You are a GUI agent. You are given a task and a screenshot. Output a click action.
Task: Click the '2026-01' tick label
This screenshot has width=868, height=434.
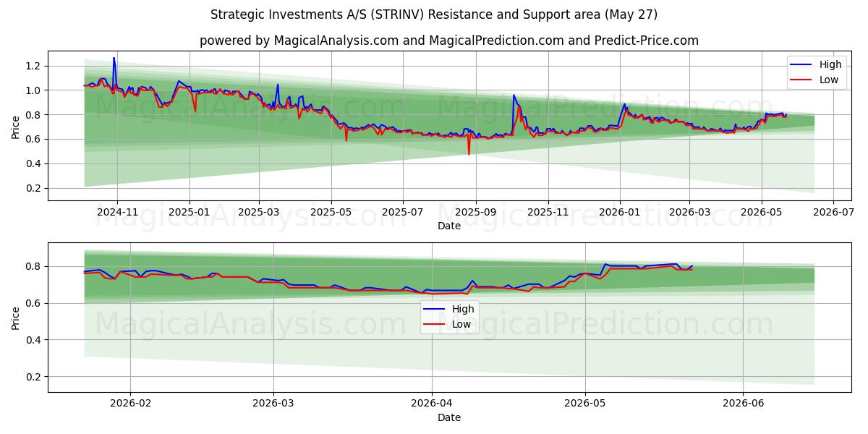tap(620, 213)
